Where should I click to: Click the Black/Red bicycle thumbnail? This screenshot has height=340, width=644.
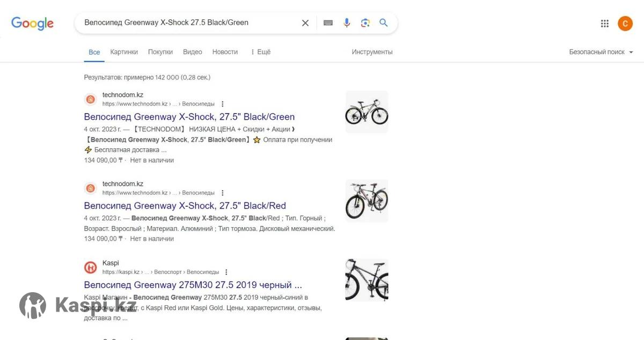[367, 201]
